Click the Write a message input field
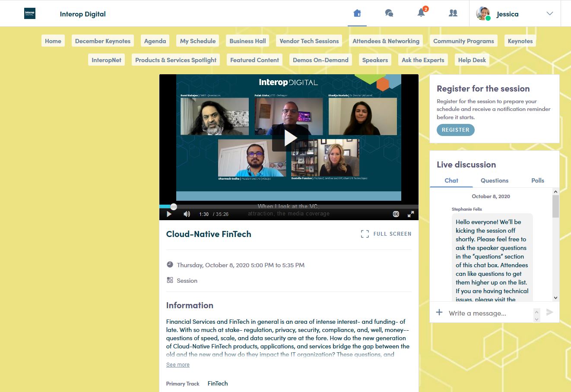The width and height of the screenshot is (571, 392). click(489, 313)
